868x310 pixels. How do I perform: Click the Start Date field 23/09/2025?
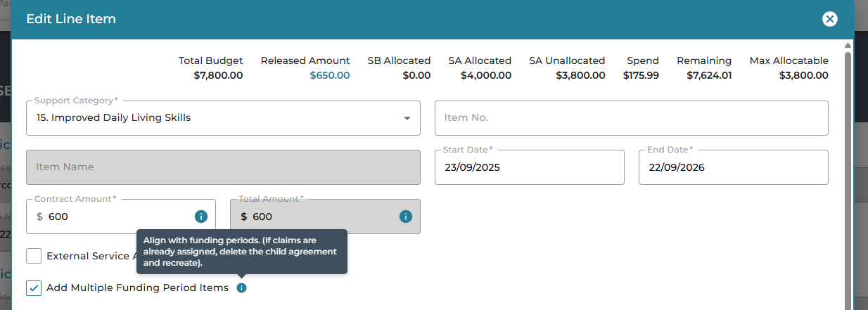coord(529,167)
